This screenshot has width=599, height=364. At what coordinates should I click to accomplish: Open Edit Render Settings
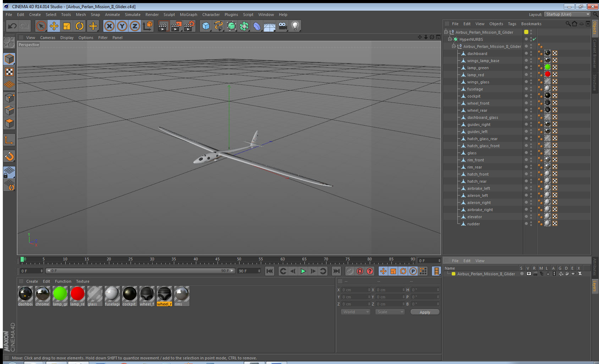189,26
